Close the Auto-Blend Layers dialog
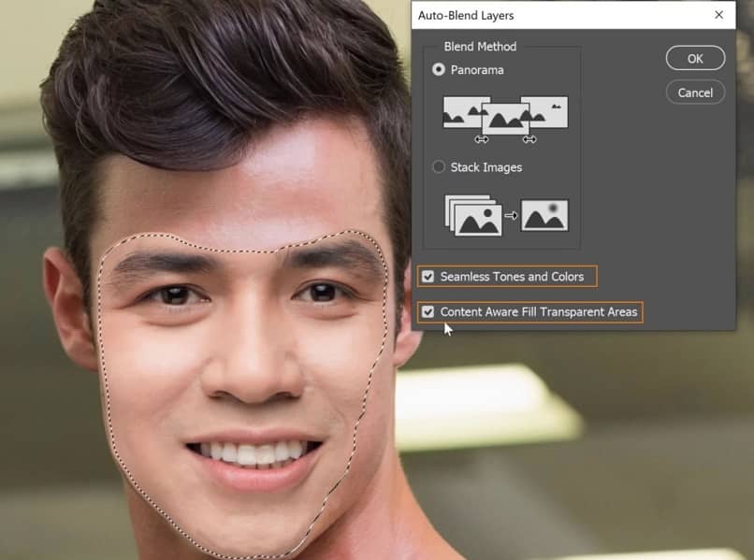This screenshot has height=560, width=754. pos(719,15)
